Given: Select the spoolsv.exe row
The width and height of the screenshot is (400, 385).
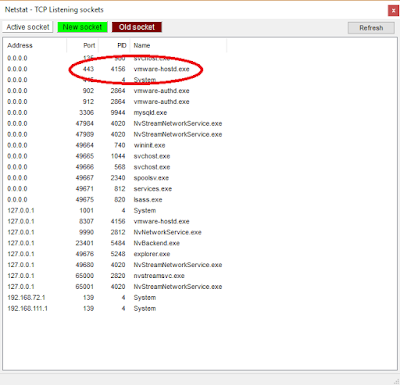Looking at the screenshot, I should click(x=115, y=178).
